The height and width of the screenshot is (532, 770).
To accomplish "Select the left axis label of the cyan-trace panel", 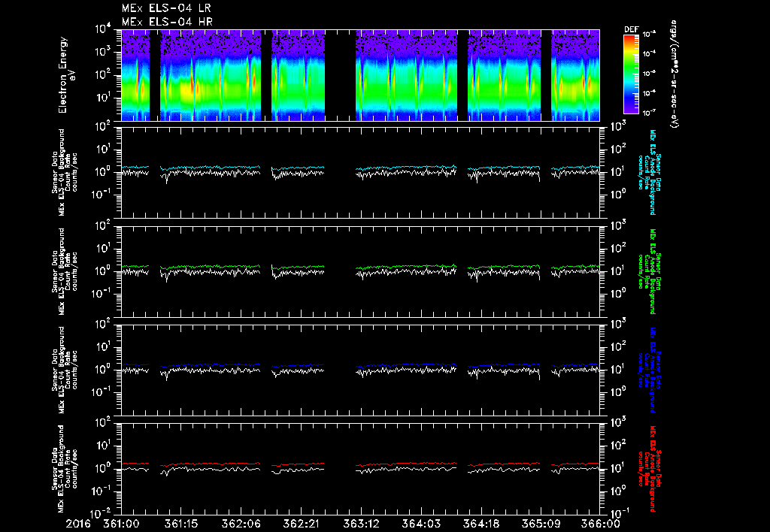I will 65,173.
